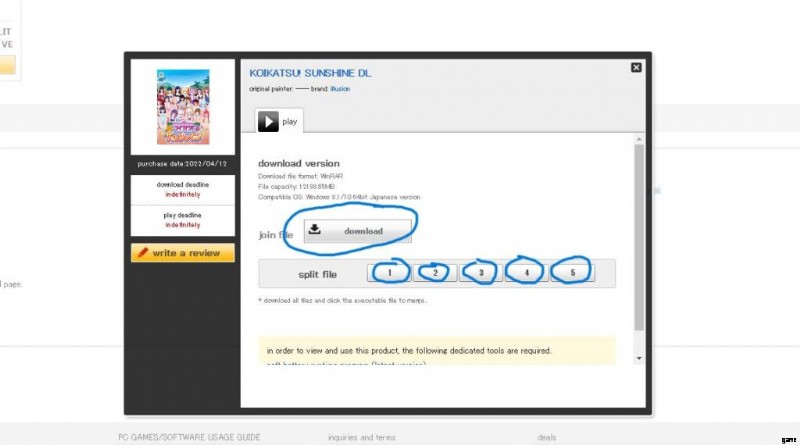
Task: Download split file part 5
Action: (572, 272)
